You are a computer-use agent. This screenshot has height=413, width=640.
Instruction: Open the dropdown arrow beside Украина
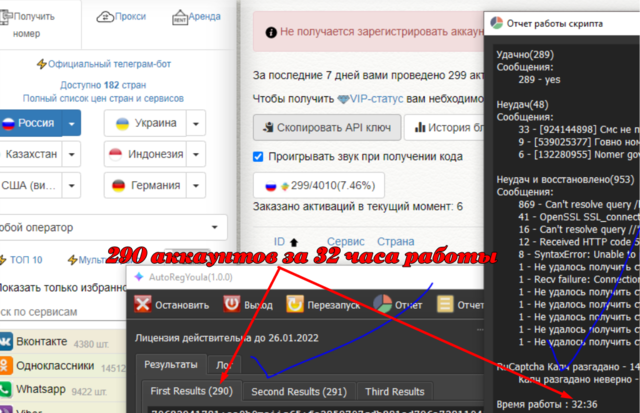[196, 123]
